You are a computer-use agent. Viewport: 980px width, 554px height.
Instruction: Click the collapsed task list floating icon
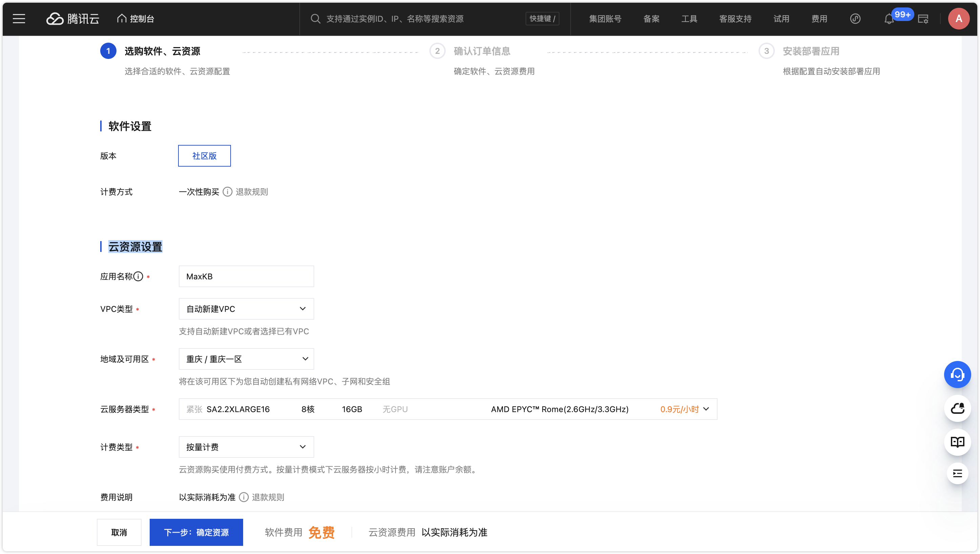click(x=958, y=474)
